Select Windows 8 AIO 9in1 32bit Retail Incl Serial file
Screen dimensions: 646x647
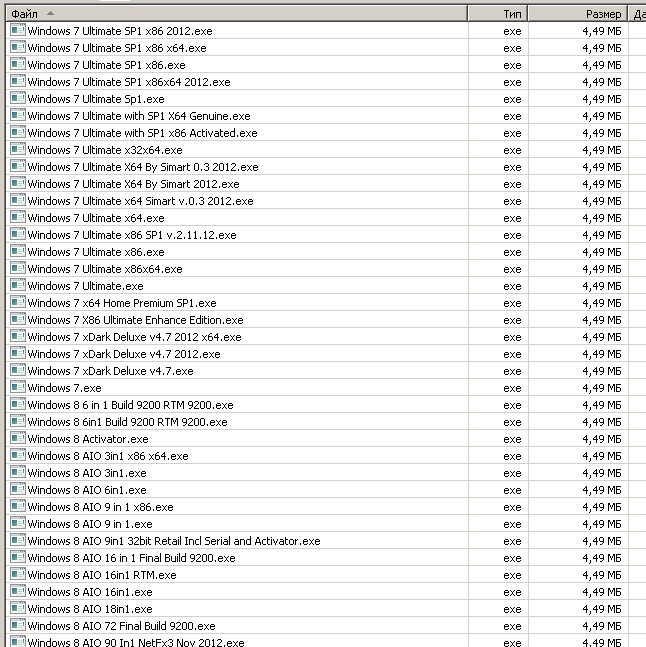coord(174,541)
